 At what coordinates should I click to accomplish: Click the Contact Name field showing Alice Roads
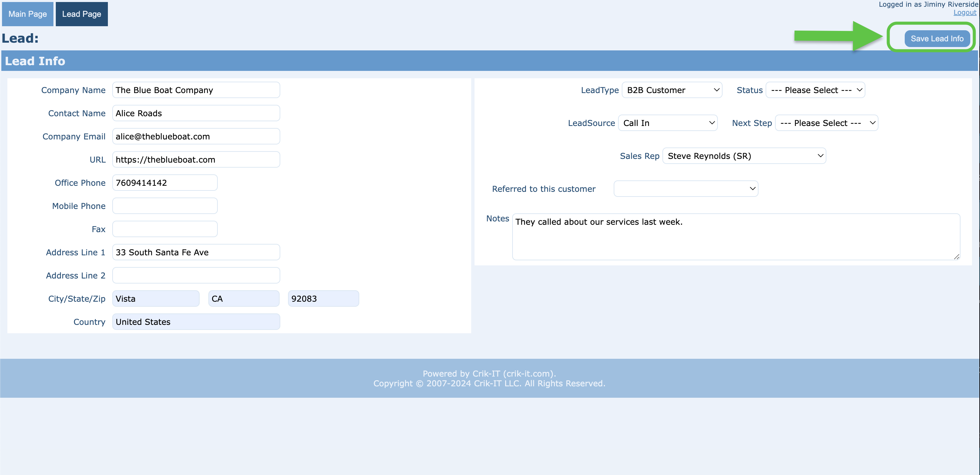(x=196, y=113)
